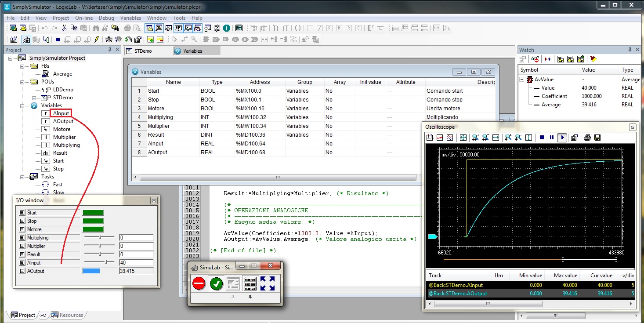Click the print icon in main toolbar
The width and height of the screenshot is (644, 323).
click(x=127, y=28)
